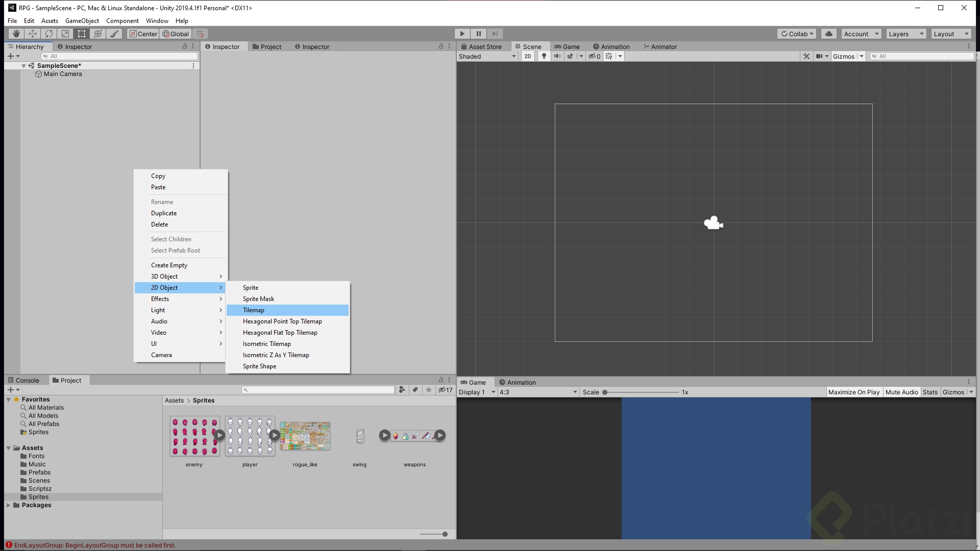Select the rogue_like sprite thumbnail
The image size is (980, 551).
pos(305,436)
